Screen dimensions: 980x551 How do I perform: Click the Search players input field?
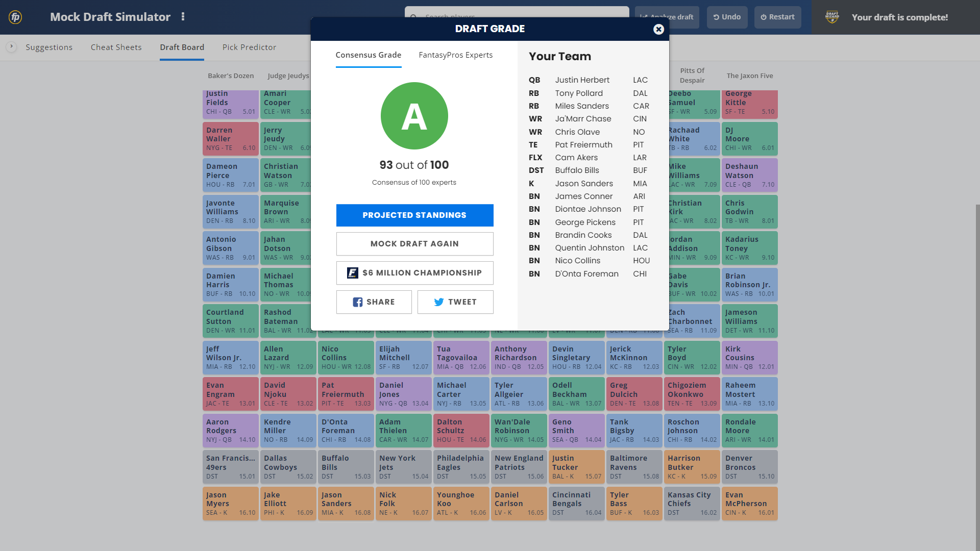(x=516, y=17)
